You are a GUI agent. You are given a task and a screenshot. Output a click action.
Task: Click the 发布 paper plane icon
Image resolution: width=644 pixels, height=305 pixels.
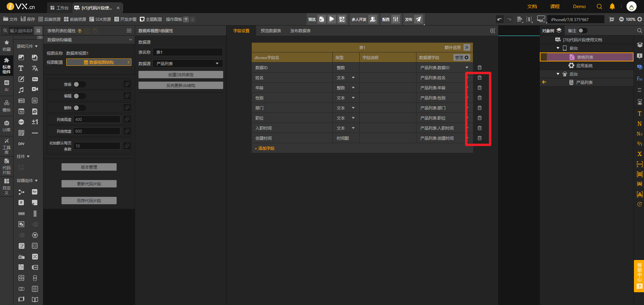418,19
